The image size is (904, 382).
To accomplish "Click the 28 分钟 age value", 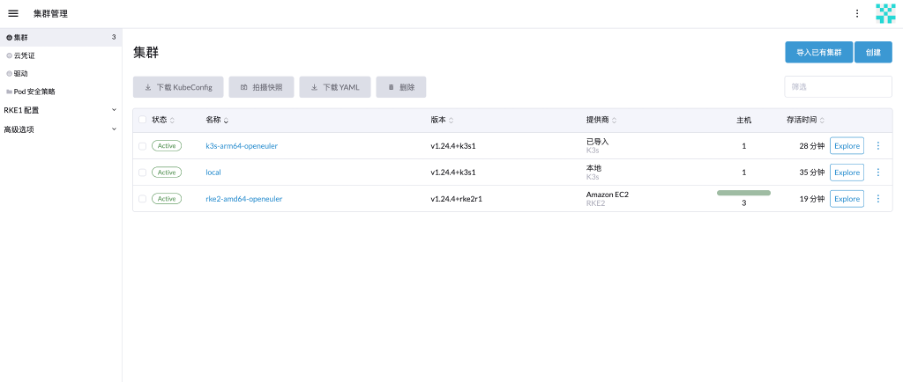I will pos(812,146).
